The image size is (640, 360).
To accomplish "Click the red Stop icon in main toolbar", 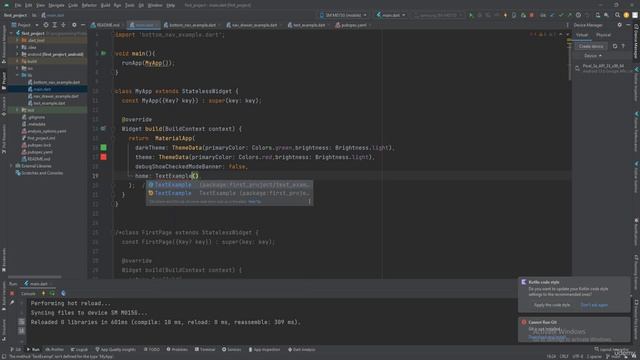I will [531, 15].
